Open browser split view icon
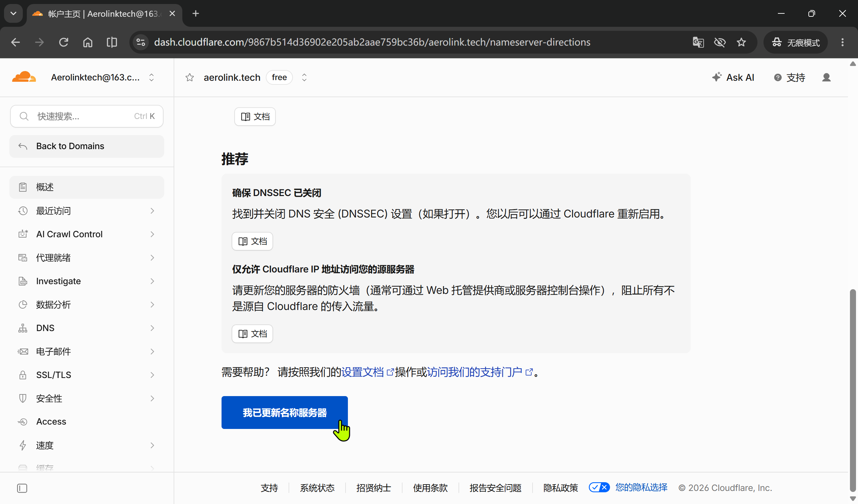Screen dimensions: 858x504 click(x=112, y=42)
